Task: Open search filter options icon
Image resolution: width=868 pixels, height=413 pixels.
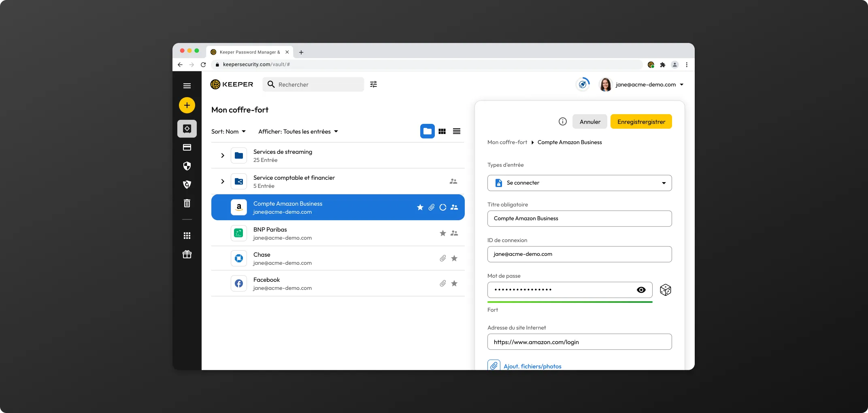Action: (373, 84)
